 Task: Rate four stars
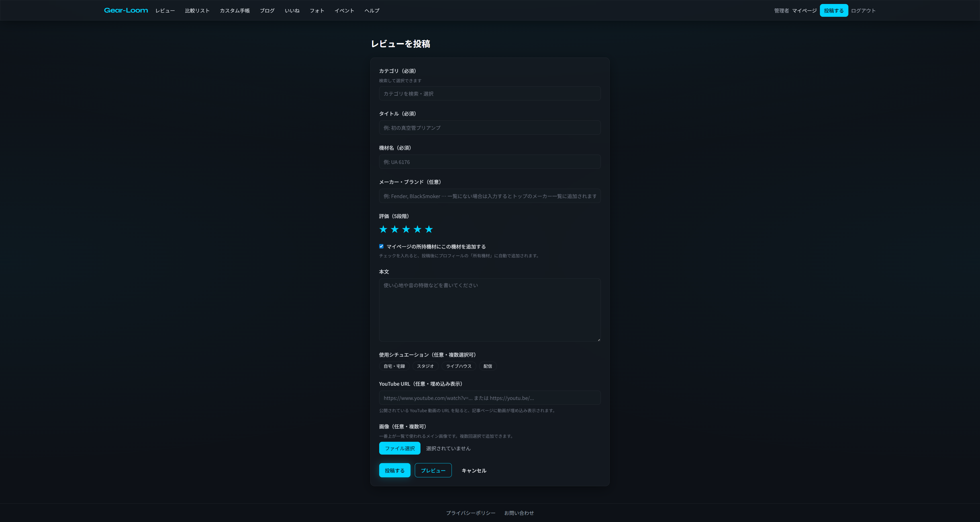click(417, 229)
